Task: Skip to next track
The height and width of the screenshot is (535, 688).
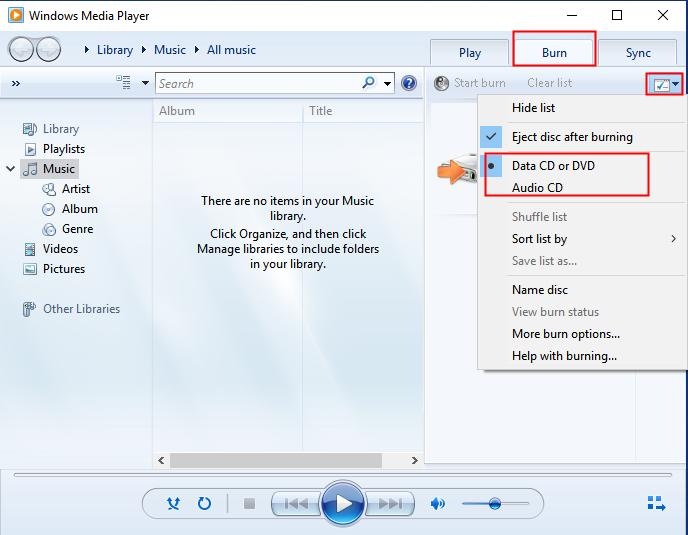Action: [392, 503]
